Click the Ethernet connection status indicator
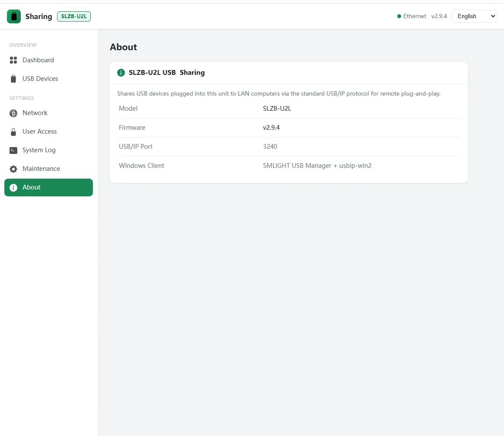 (412, 16)
